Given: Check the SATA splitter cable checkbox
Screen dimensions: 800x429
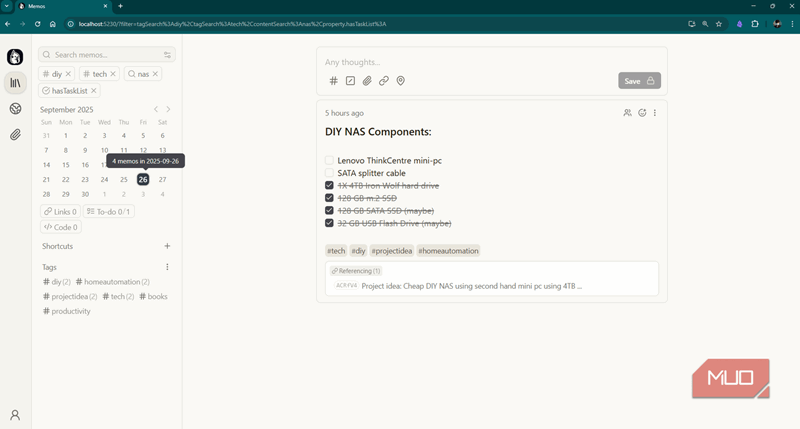Looking at the screenshot, I should coord(329,173).
